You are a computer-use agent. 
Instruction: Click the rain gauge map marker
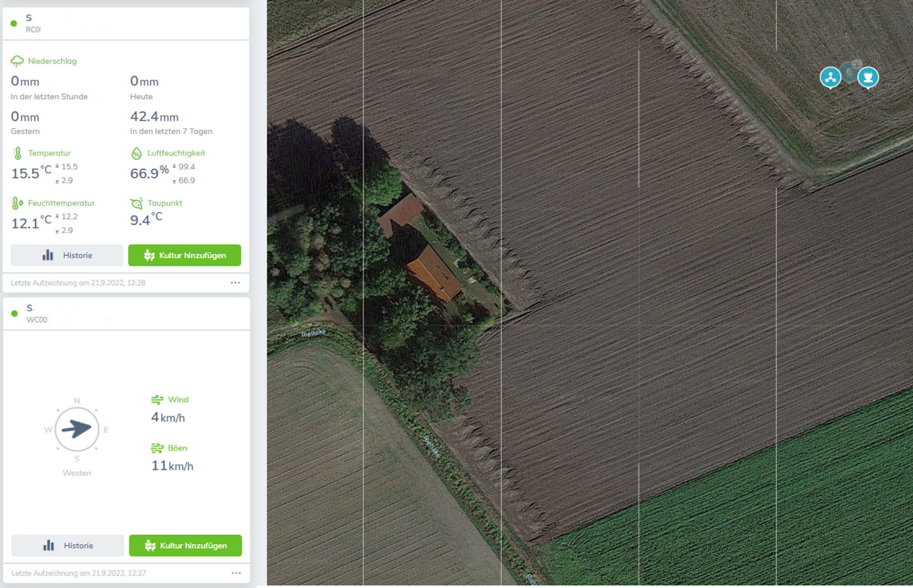point(868,78)
